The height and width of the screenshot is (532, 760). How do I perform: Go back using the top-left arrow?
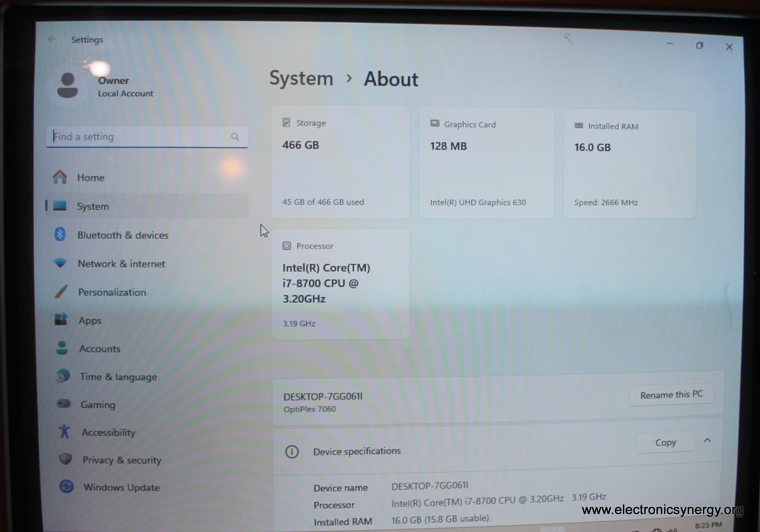[x=52, y=39]
